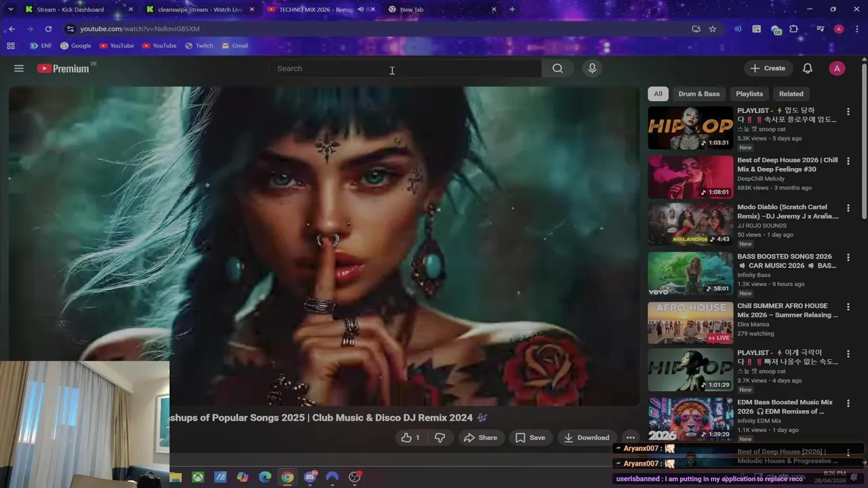
Task: Open the BASS BOOSTED SONGS 58:01 thumbnail
Action: click(690, 274)
